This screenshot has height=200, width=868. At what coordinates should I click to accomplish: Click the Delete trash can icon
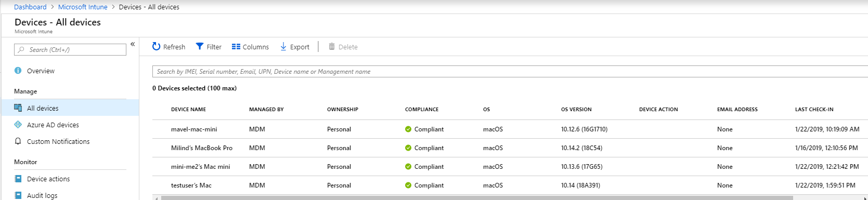(332, 46)
